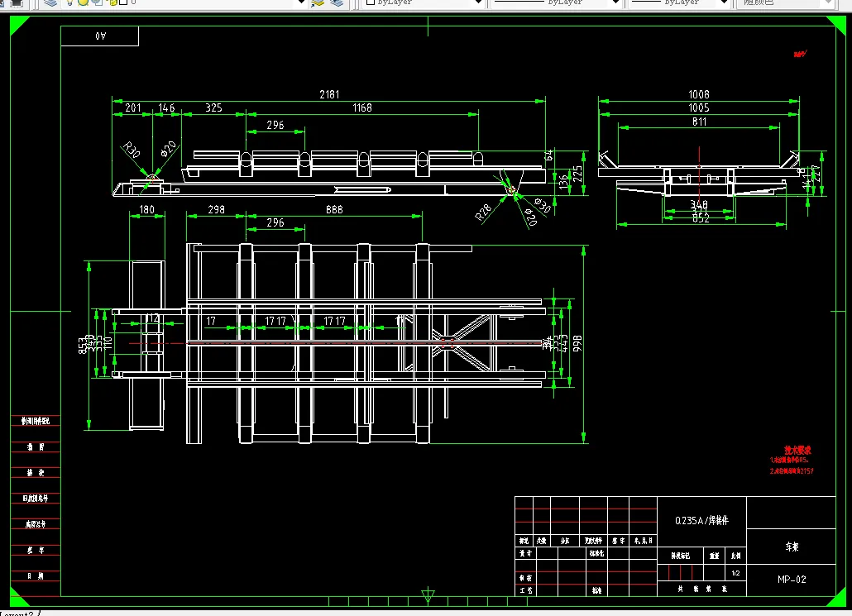Viewport: 852px width, 616px height.
Task: Select the R28 radius dimension
Action: point(482,212)
